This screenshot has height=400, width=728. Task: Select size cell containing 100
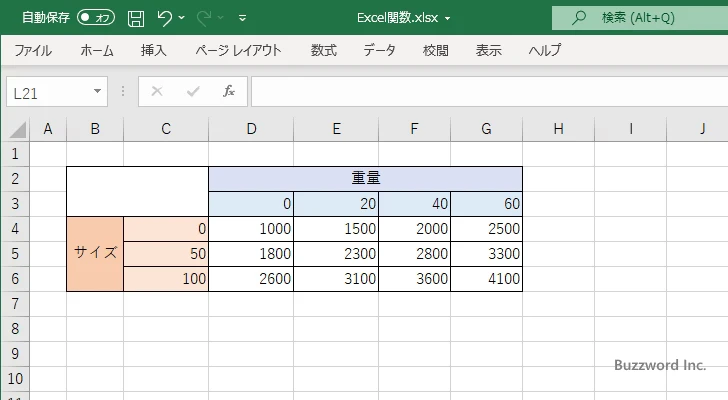click(x=166, y=279)
